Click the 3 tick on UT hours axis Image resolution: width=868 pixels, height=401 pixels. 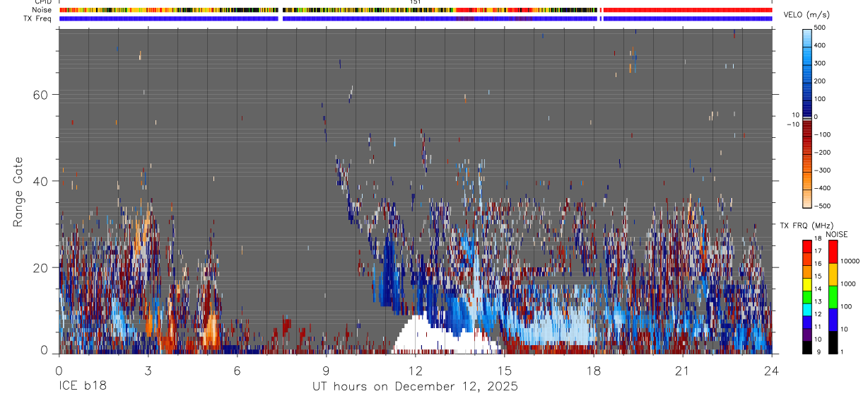tap(148, 370)
